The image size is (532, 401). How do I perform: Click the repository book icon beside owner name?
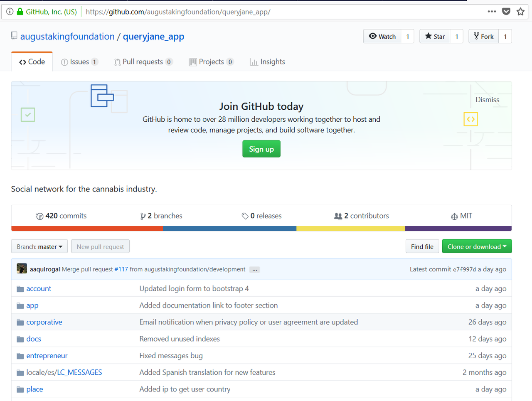point(14,36)
